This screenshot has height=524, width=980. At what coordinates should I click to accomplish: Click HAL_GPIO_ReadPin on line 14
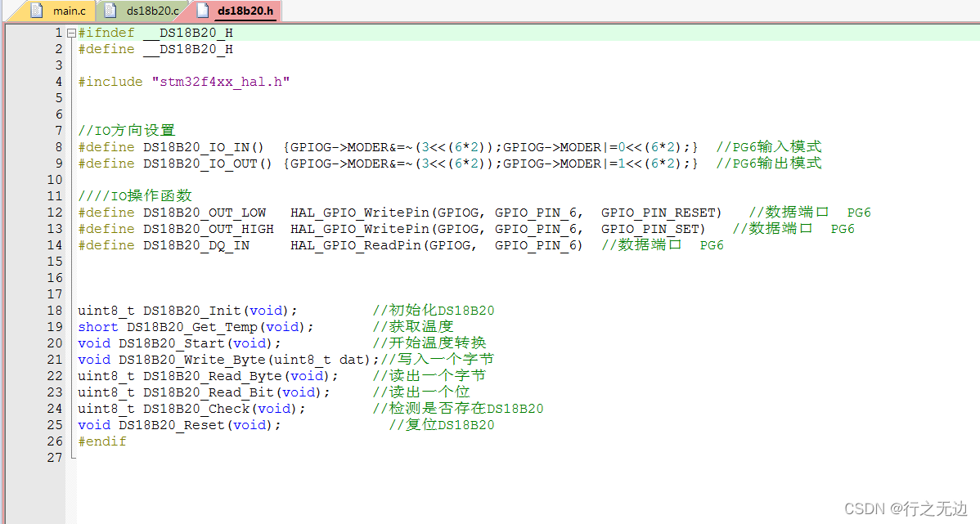coord(356,245)
